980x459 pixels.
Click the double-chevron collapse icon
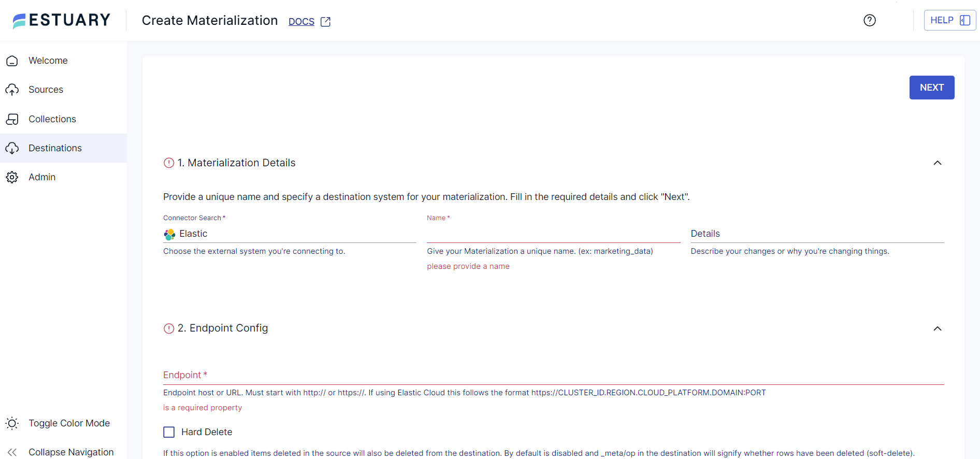12,452
